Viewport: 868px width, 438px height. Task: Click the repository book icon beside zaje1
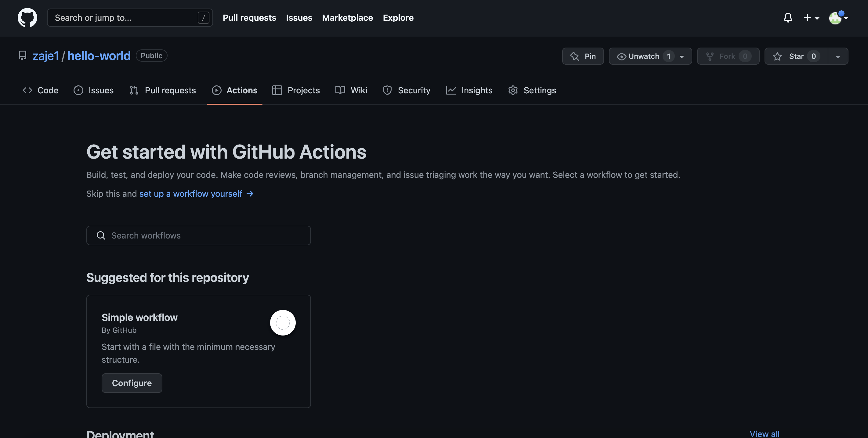(23, 56)
